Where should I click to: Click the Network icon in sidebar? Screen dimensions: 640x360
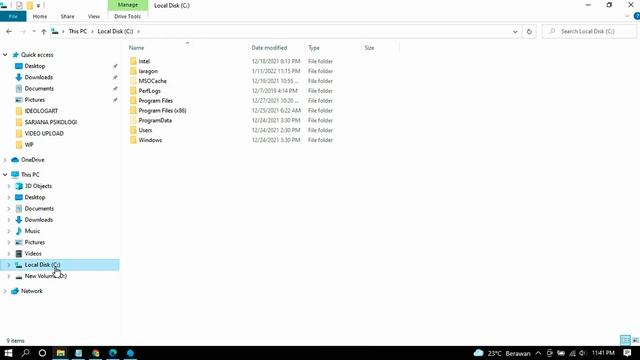[15, 291]
